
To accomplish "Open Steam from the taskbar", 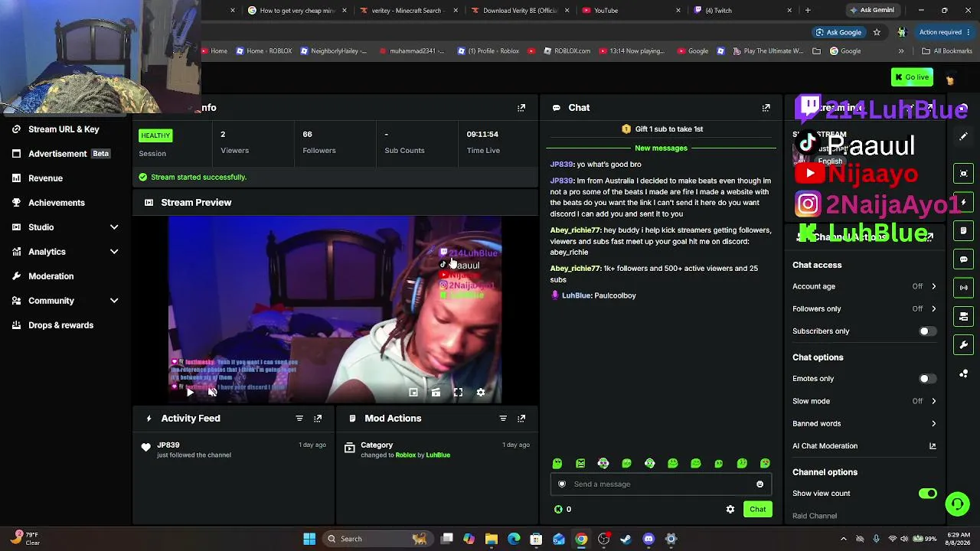I will (x=626, y=539).
